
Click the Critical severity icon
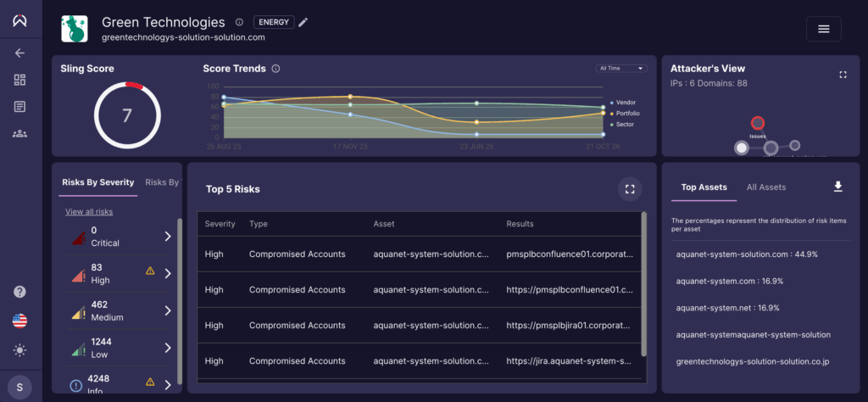click(78, 238)
